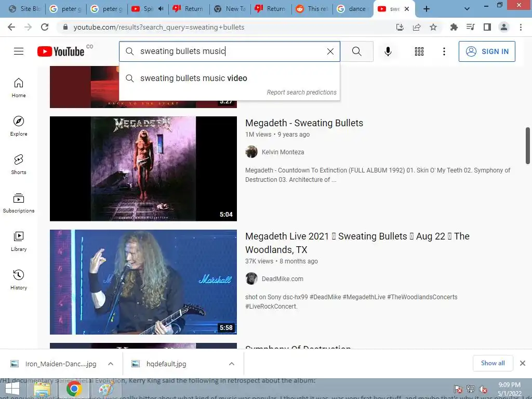The width and height of the screenshot is (532, 399).
Task: Click DeadMike.com channel avatar
Action: coord(251,279)
